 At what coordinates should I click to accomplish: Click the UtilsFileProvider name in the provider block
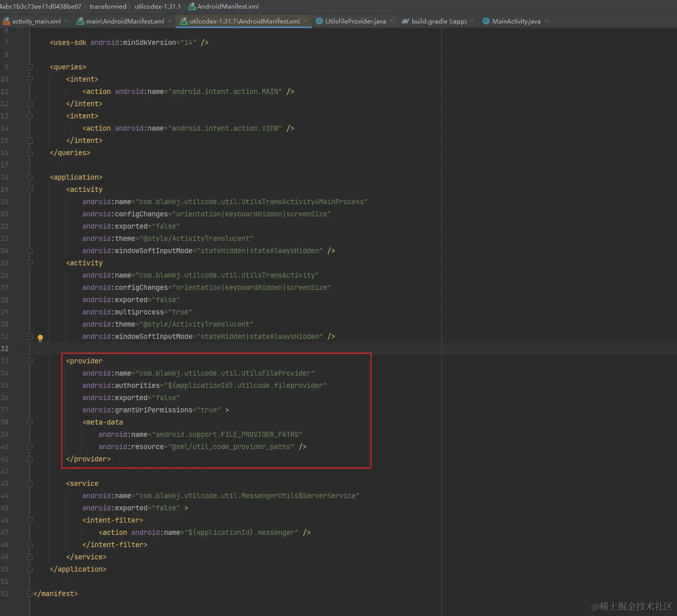click(276, 373)
